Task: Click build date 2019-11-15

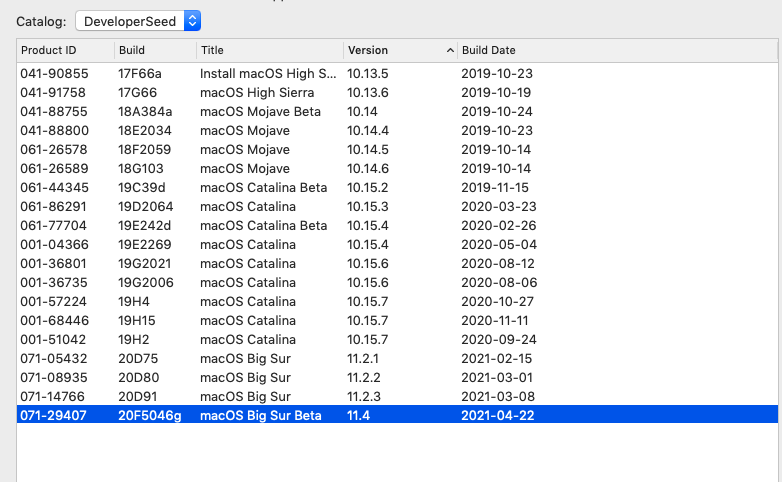Action: click(x=495, y=188)
